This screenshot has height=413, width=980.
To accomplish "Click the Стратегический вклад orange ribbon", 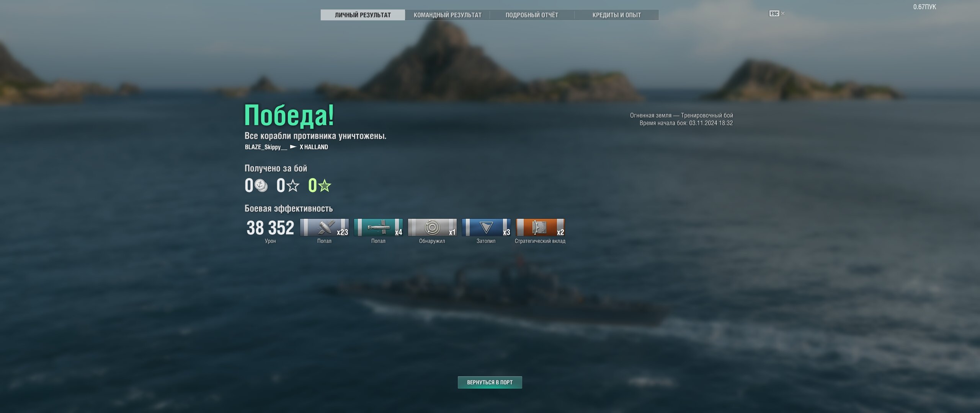I will pos(540,228).
